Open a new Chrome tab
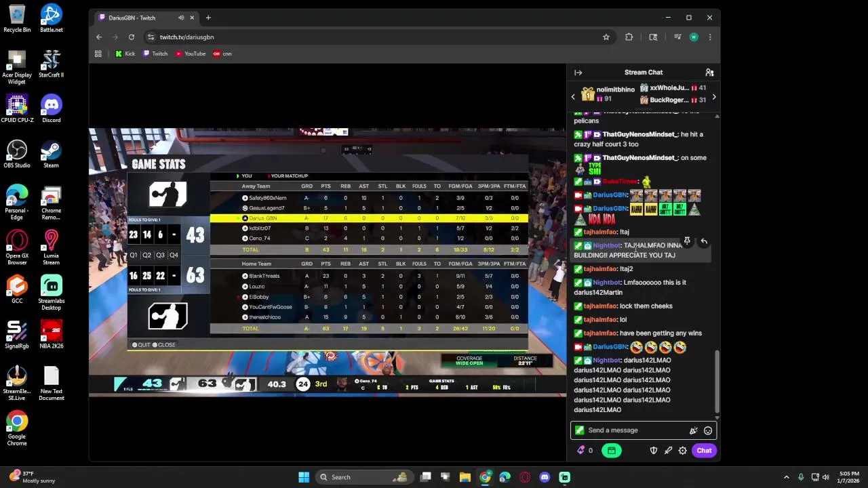 point(208,18)
